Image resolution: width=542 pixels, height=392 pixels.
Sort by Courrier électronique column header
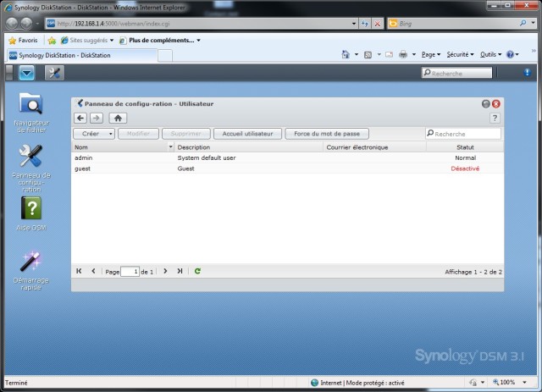pos(374,147)
